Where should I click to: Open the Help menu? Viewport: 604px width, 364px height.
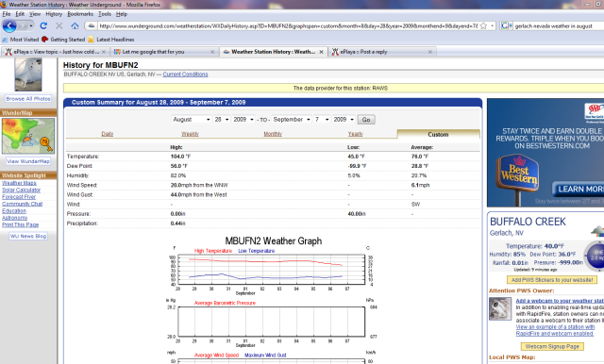pos(122,14)
